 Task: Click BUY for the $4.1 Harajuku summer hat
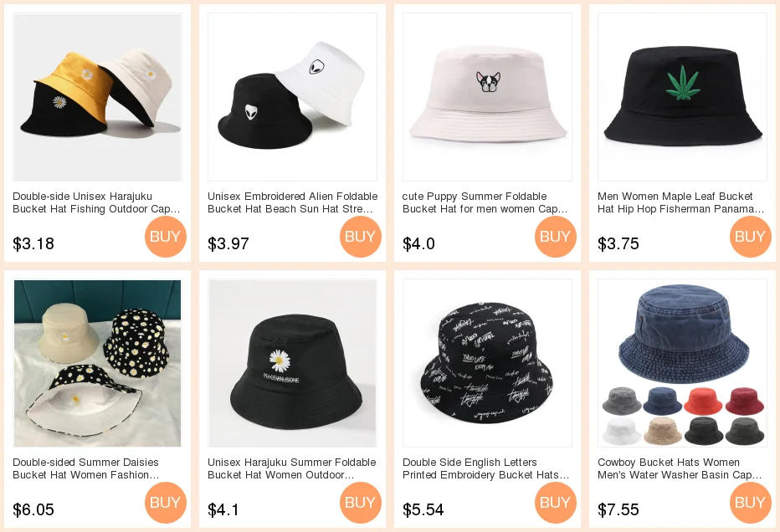pos(361,502)
